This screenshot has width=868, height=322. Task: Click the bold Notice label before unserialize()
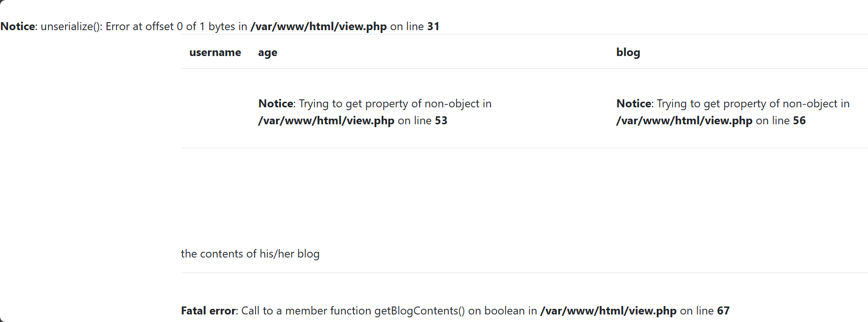click(x=17, y=26)
